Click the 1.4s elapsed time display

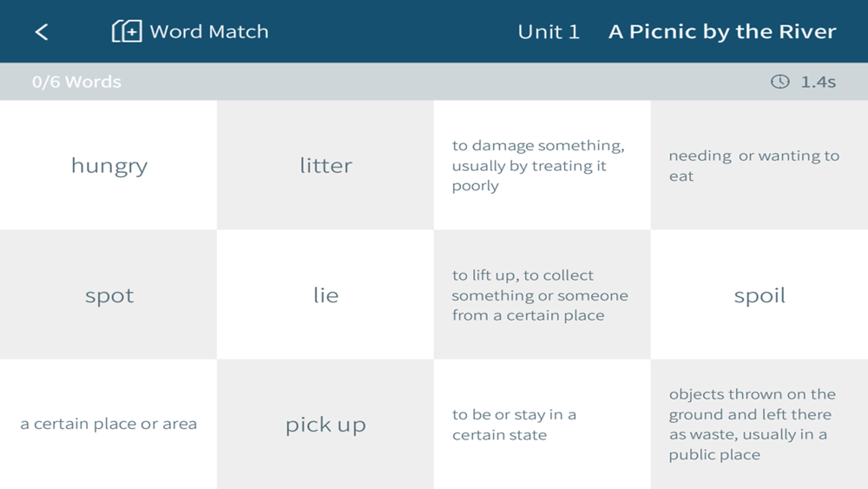click(x=819, y=82)
